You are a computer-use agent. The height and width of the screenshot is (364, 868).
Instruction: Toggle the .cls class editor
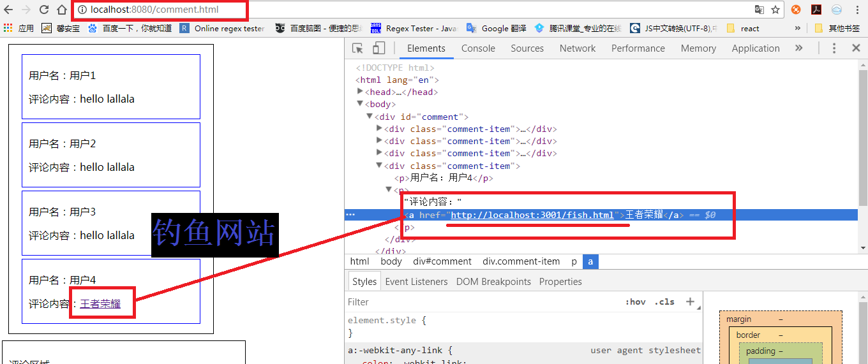click(x=664, y=302)
